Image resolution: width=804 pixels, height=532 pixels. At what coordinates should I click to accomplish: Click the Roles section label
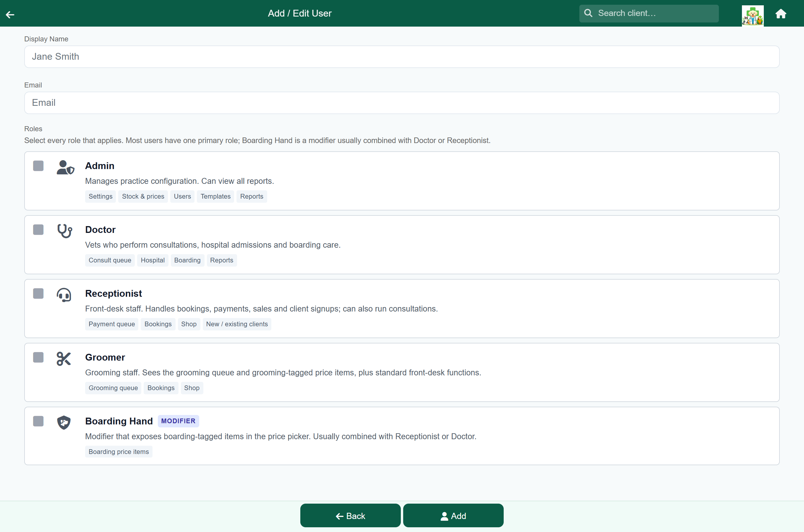33,129
